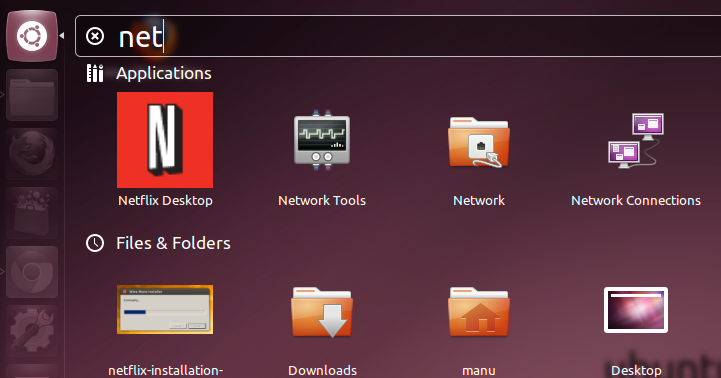721x378 pixels.
Task: Click the Ubuntu Dash home launcher button
Action: click(x=32, y=36)
